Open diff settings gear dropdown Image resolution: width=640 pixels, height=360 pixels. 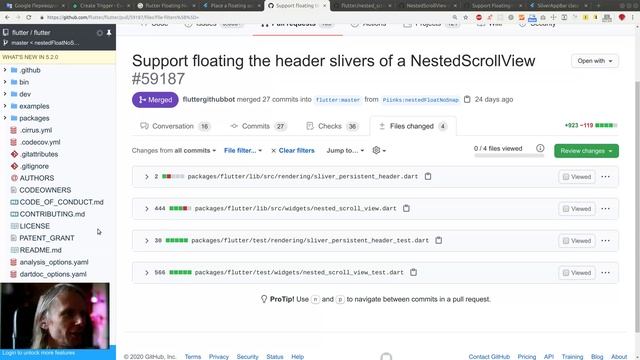[379, 151]
